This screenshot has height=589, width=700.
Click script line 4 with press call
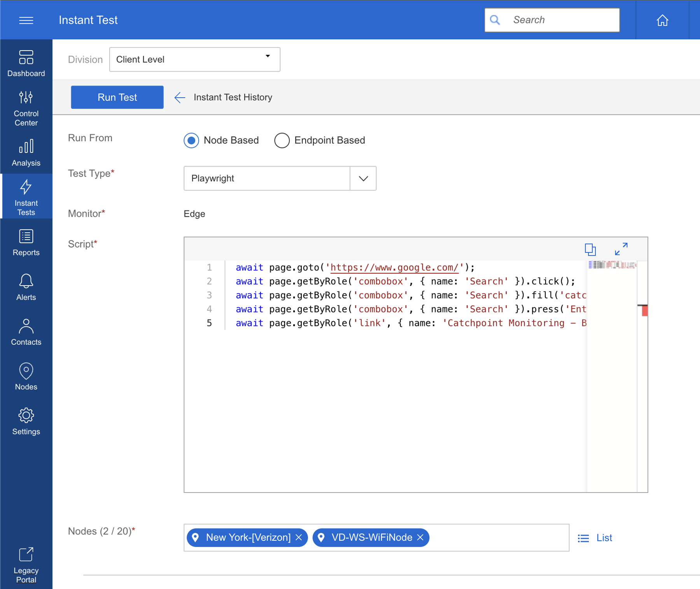[411, 309]
